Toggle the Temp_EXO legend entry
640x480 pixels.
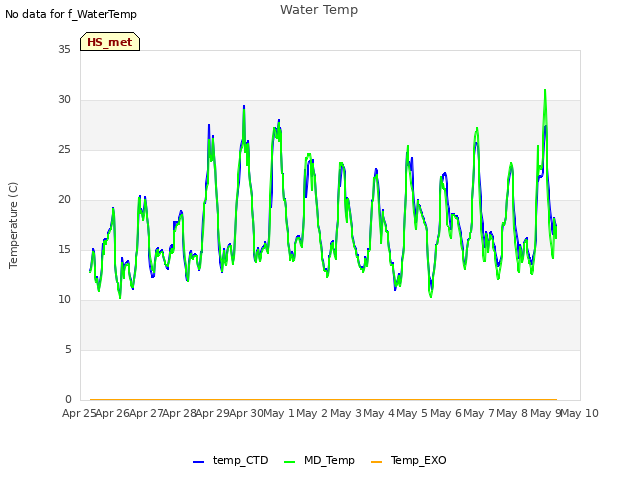409,460
